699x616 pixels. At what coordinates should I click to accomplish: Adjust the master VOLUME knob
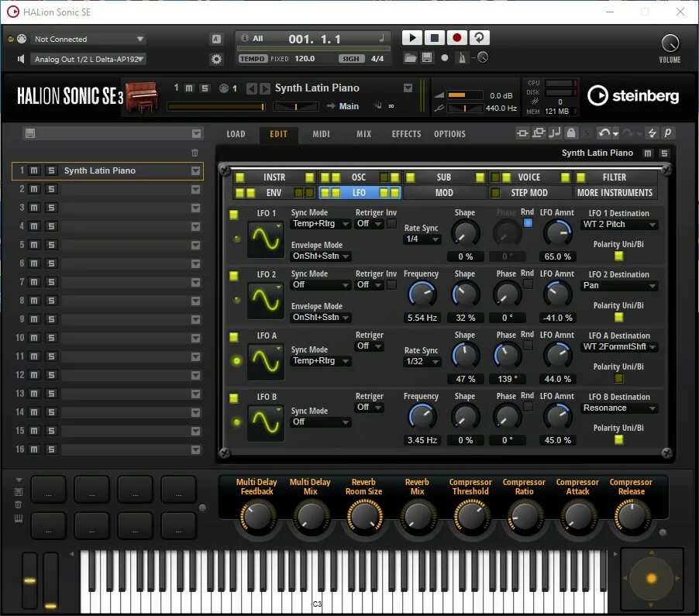coord(670,43)
